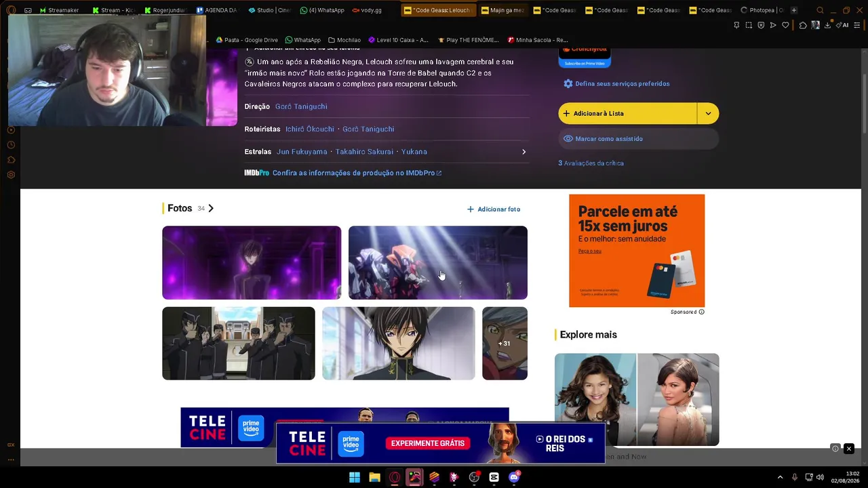Switch to the Photopea tab

762,10
